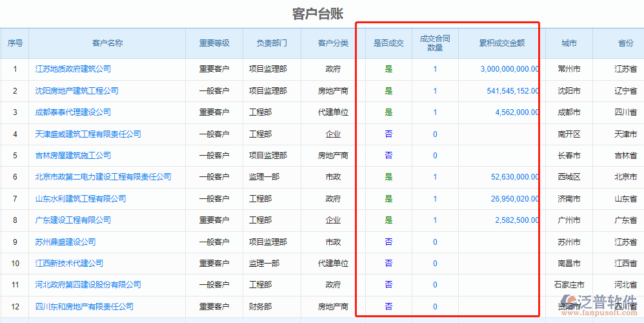The image size is (644, 323).
Task: Click 山东水利建筑工程有限公司 link
Action: click(x=81, y=199)
